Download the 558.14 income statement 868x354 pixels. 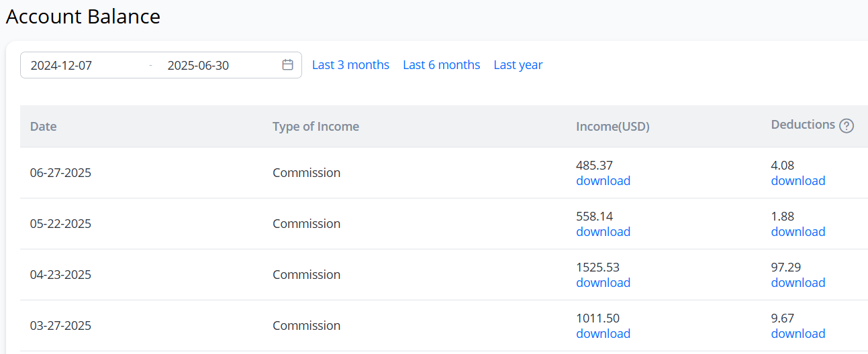point(603,232)
